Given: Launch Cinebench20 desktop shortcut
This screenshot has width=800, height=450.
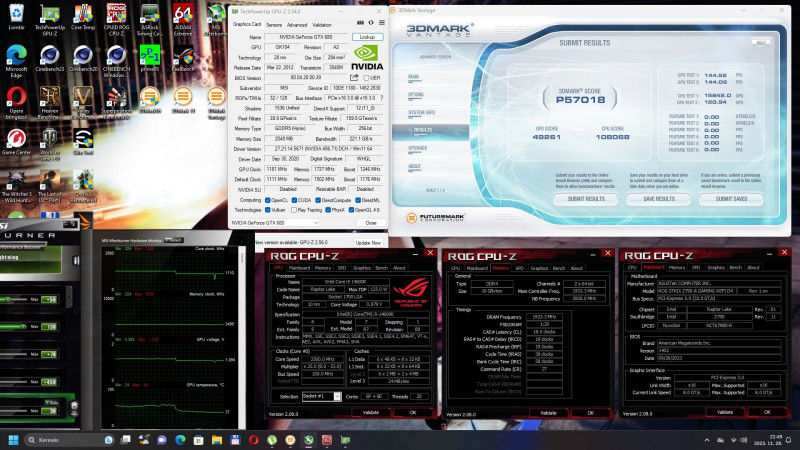Looking at the screenshot, I should point(83,58).
